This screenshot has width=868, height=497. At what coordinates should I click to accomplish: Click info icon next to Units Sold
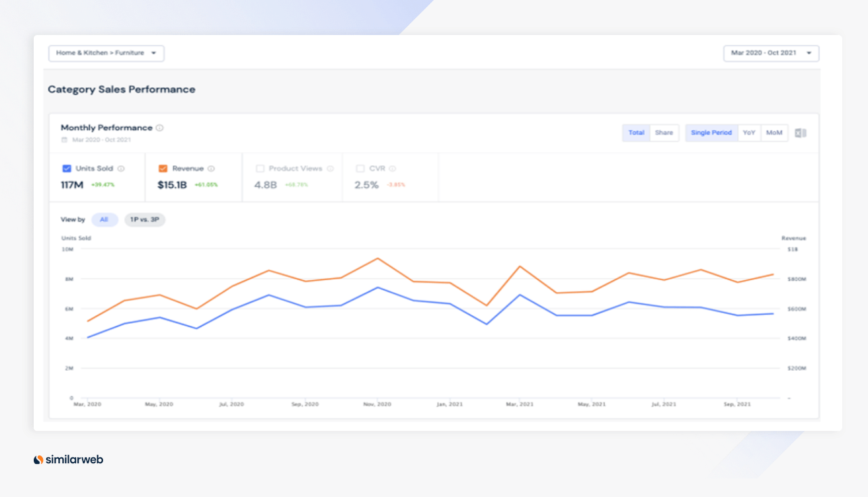[x=121, y=169]
